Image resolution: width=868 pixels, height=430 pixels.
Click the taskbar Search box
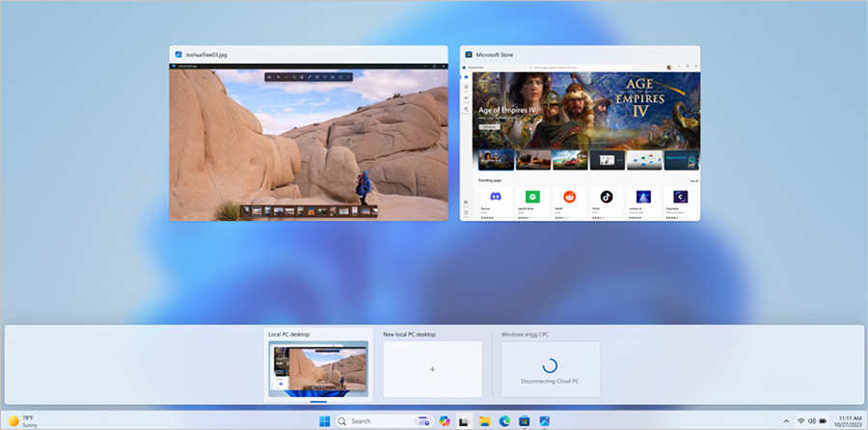coord(371,421)
